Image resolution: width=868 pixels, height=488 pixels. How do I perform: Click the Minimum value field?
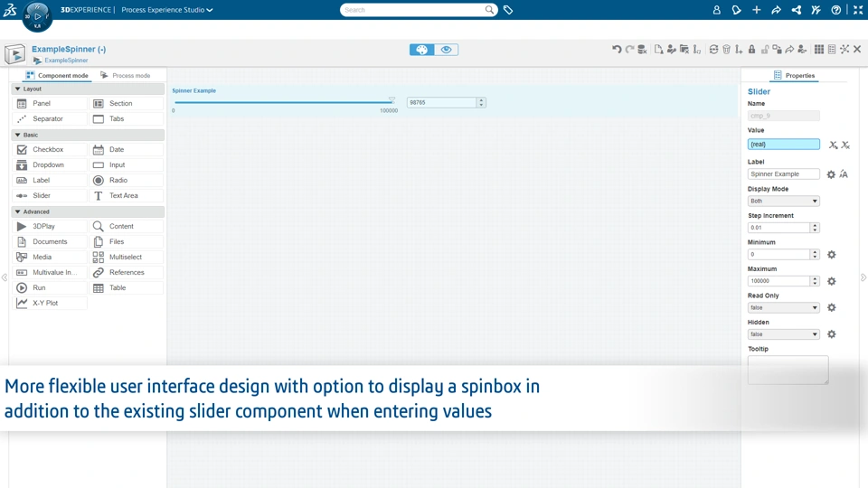pyautogui.click(x=778, y=255)
